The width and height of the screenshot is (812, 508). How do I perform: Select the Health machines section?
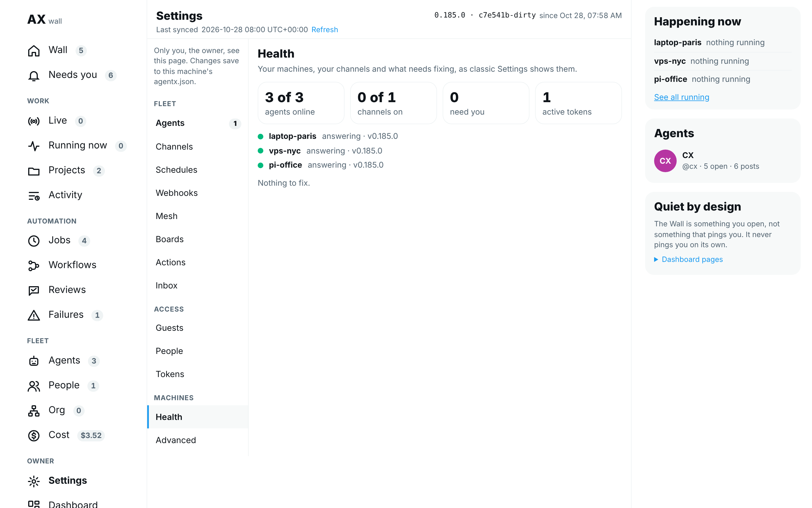[x=198, y=417]
